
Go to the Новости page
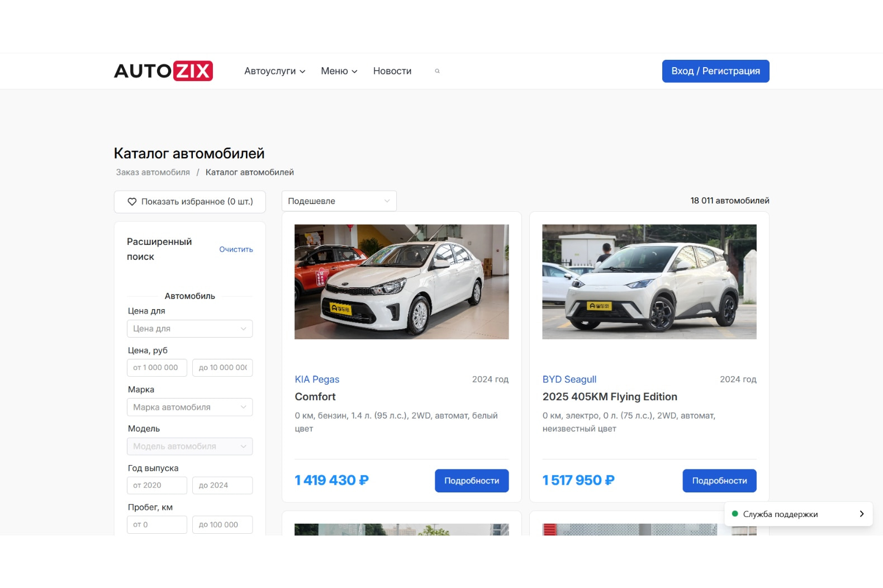coord(392,71)
